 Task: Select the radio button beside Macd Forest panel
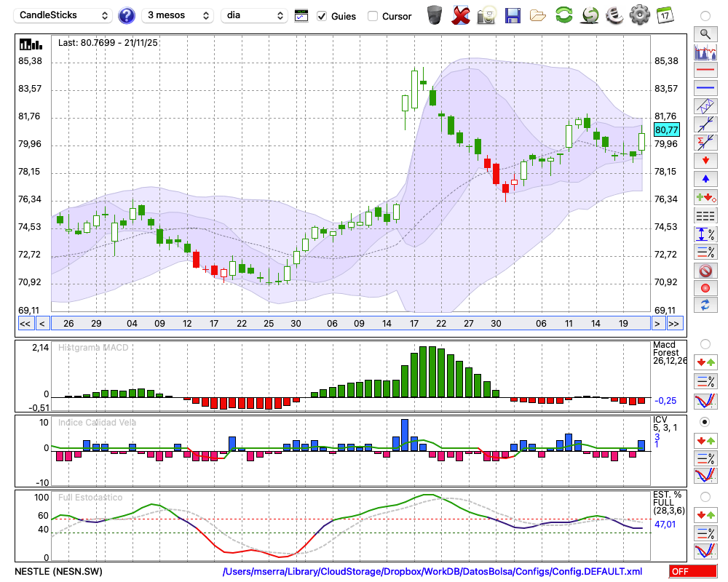(x=705, y=343)
